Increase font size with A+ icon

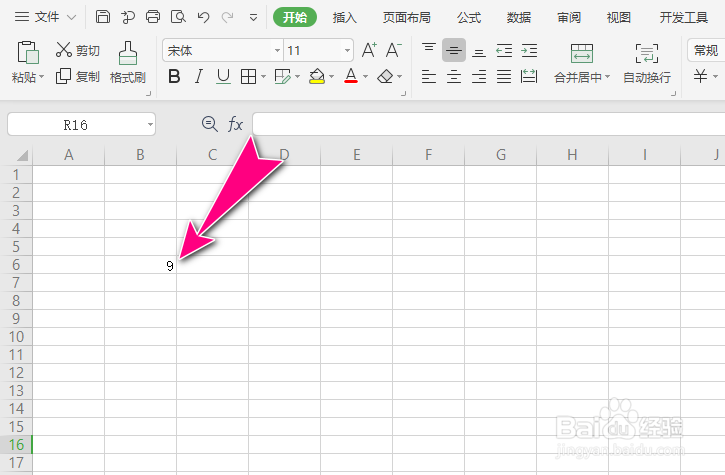point(369,50)
